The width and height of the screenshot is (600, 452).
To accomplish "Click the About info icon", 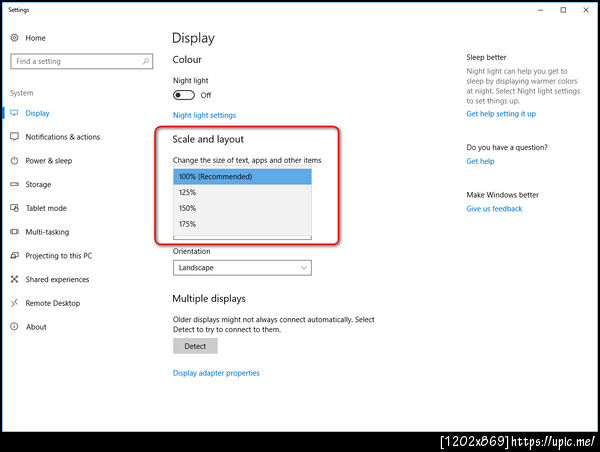I will [14, 326].
